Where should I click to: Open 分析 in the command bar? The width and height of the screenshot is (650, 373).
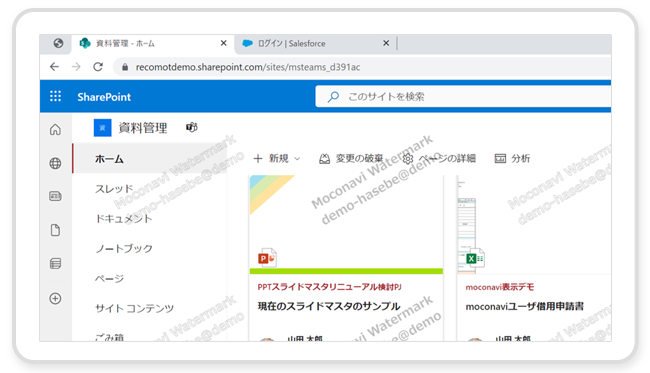512,158
